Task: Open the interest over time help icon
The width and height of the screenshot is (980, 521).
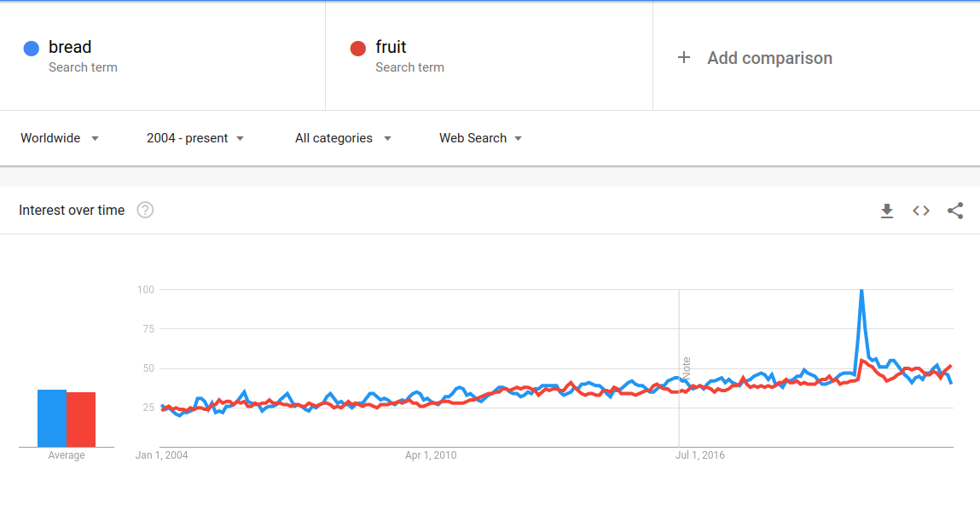Action: [x=145, y=210]
